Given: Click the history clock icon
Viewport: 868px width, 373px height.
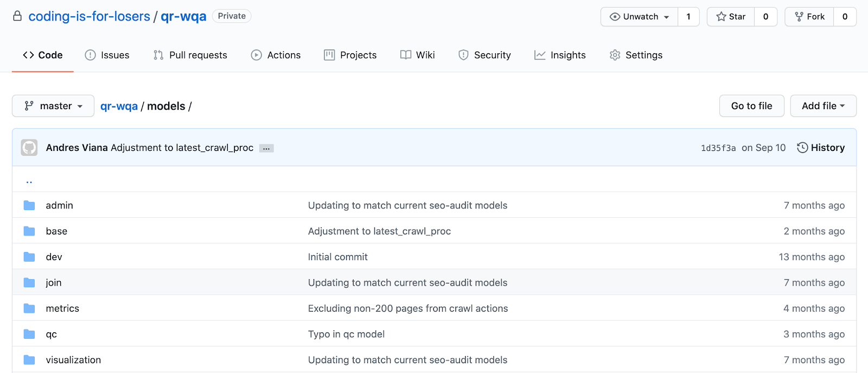Looking at the screenshot, I should (x=802, y=148).
